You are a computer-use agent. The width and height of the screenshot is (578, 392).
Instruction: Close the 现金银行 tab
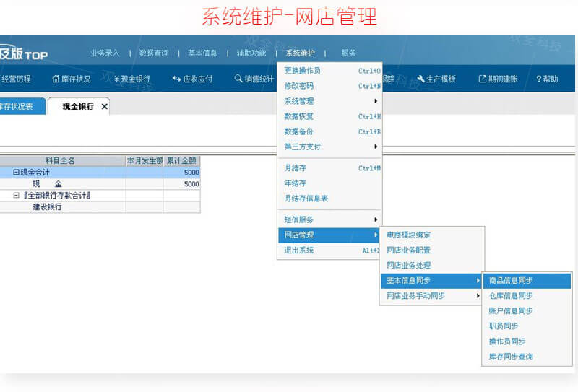(x=104, y=106)
